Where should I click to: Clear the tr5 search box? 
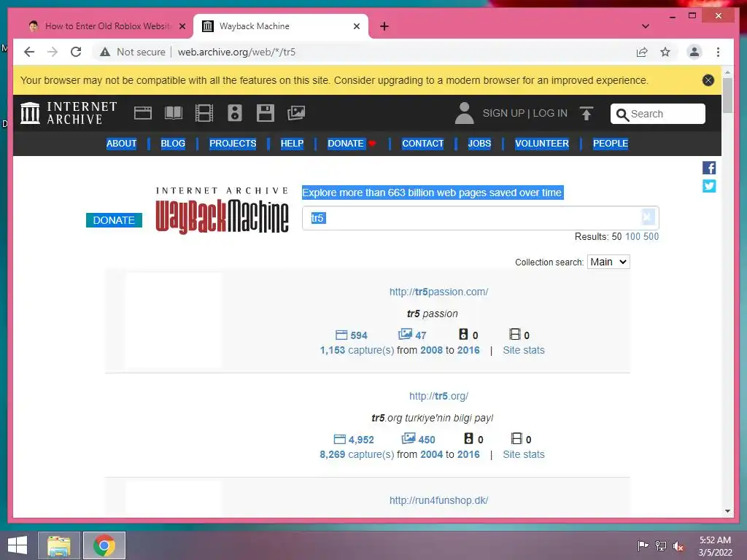pos(647,217)
